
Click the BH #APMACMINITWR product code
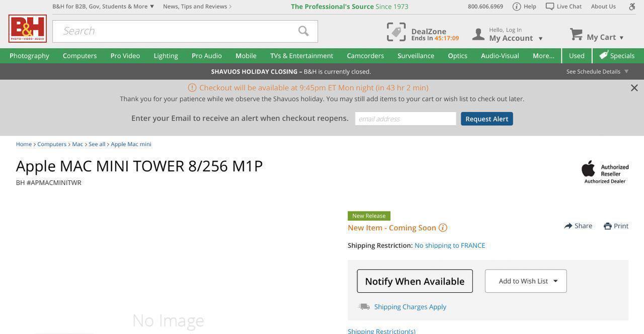click(x=49, y=182)
